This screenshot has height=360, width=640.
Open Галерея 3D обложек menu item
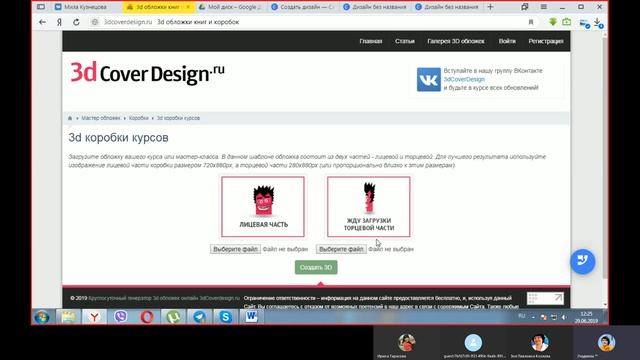point(456,41)
